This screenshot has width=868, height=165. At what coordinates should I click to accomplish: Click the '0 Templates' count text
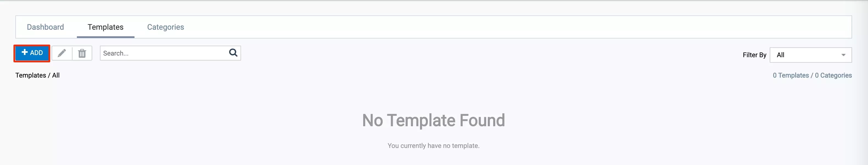tap(791, 75)
